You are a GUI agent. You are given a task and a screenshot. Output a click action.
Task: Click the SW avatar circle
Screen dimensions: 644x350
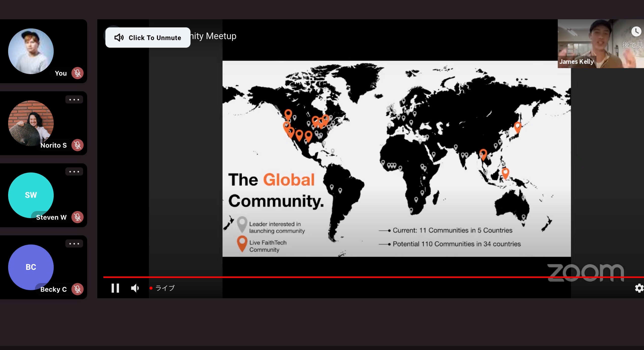coord(31,195)
